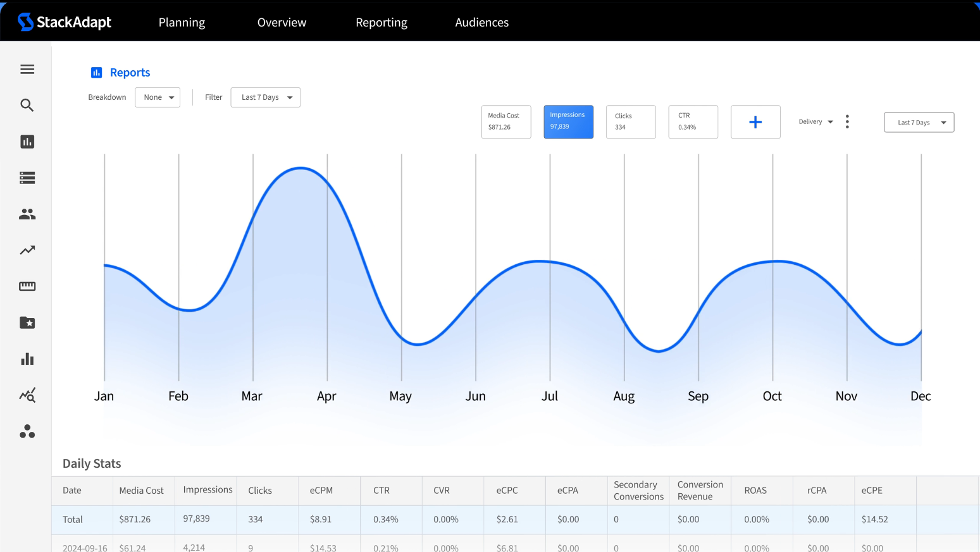Expand the Filter Last 7 Days dropdown
Image resolution: width=980 pixels, height=552 pixels.
pyautogui.click(x=266, y=97)
